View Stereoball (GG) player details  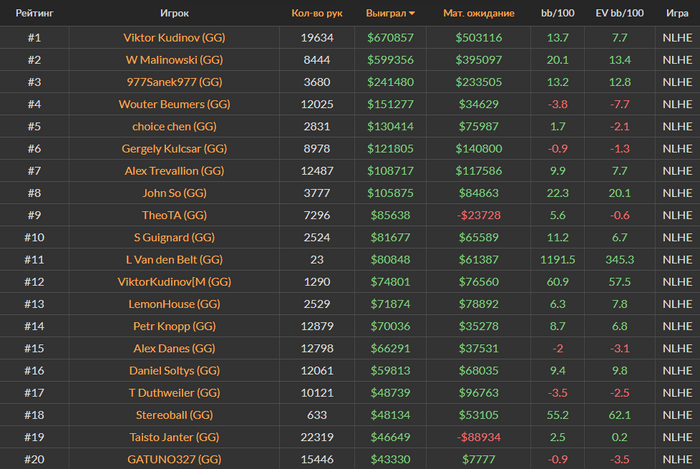[x=175, y=415]
